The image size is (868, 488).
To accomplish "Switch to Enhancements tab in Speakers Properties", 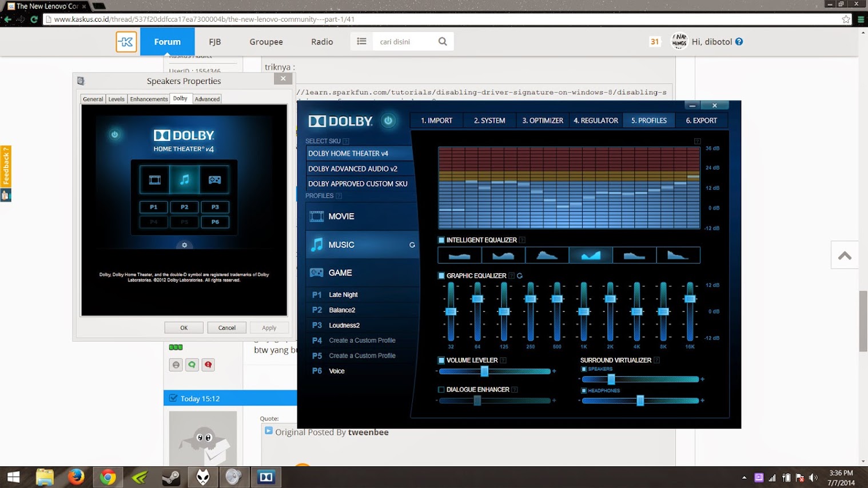I will (149, 99).
